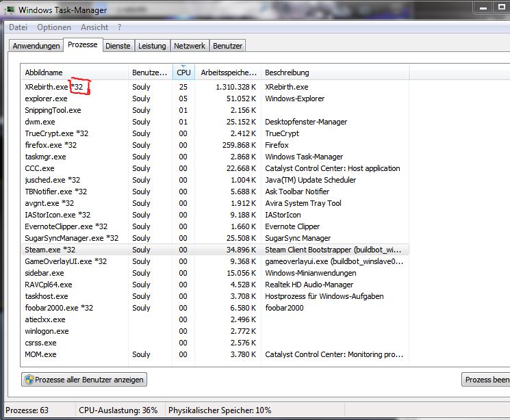Select the csrss.exe process
This screenshot has width=510, height=420.
[x=215, y=343]
